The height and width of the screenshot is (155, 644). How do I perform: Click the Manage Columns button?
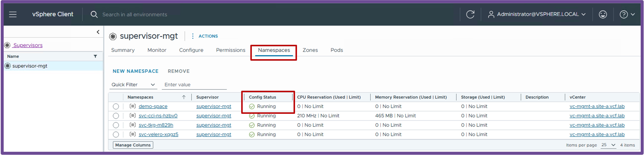pos(133,145)
